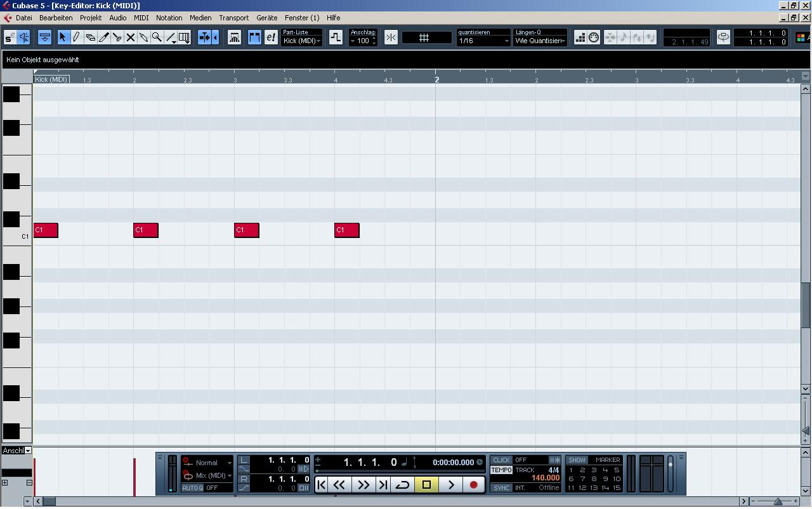Toggle the Solo editor button

(10, 37)
